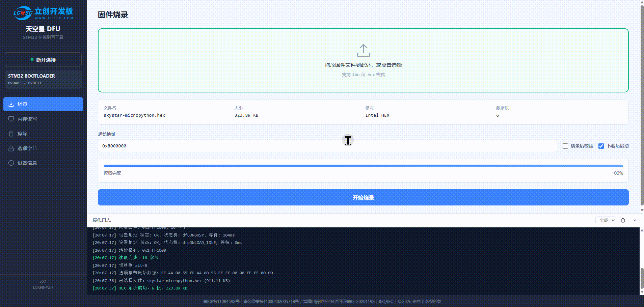Open the 粤公网安备 footer link
This screenshot has width=644, height=307.
(x=271, y=302)
